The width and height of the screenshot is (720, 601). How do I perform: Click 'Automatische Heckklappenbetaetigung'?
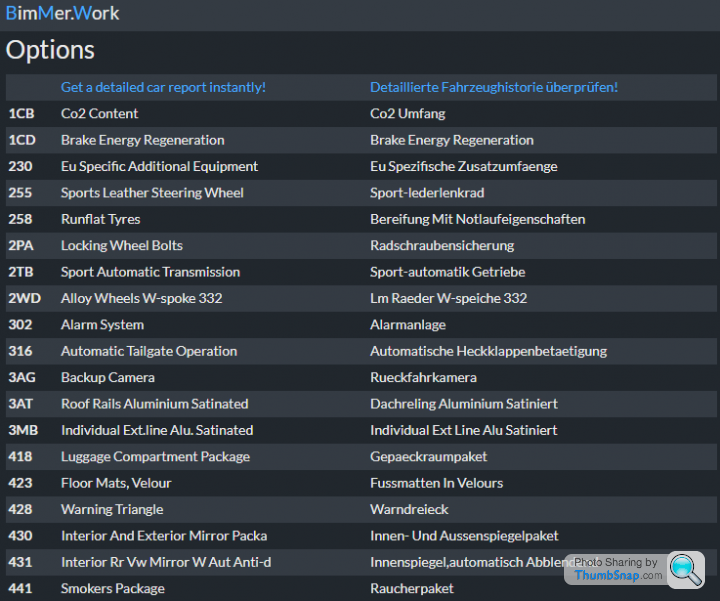[489, 351]
